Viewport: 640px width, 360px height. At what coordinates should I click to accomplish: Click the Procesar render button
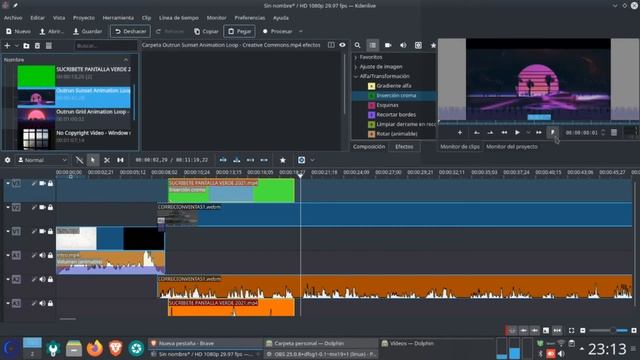pyautogui.click(x=277, y=31)
